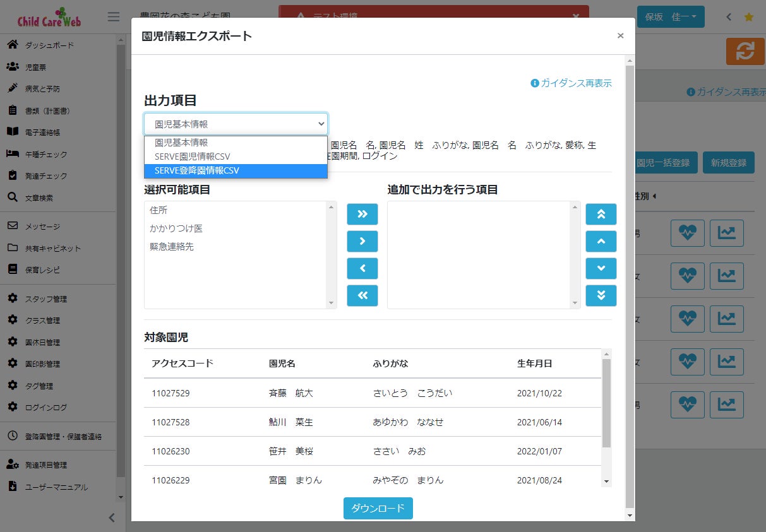Screen dimensions: 766x532
Task: Click the book icon beside 電子連絡帳
Action: 12,132
